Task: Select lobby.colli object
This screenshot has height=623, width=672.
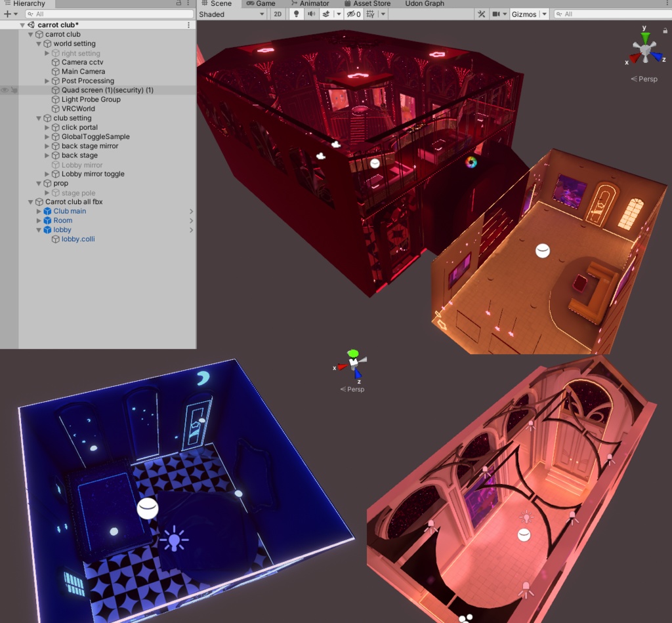Action: (78, 239)
